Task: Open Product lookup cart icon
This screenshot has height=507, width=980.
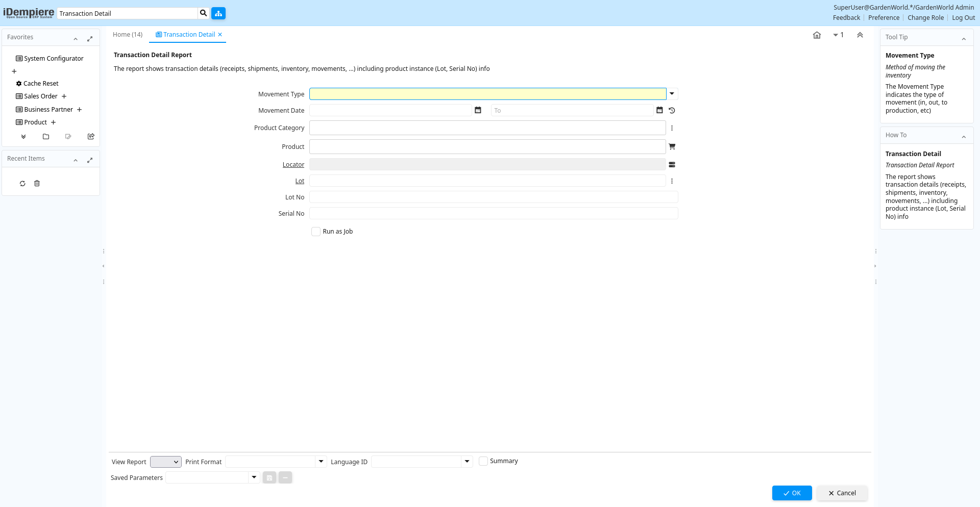Action: (672, 146)
